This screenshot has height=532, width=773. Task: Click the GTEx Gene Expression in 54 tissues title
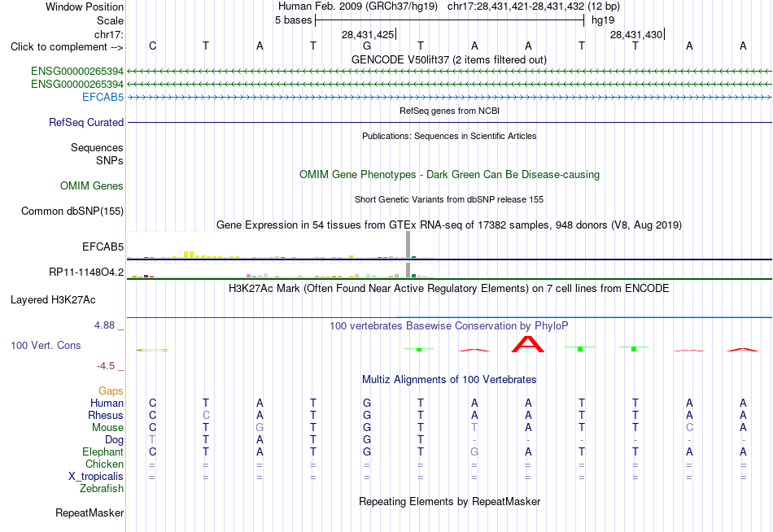click(449, 225)
